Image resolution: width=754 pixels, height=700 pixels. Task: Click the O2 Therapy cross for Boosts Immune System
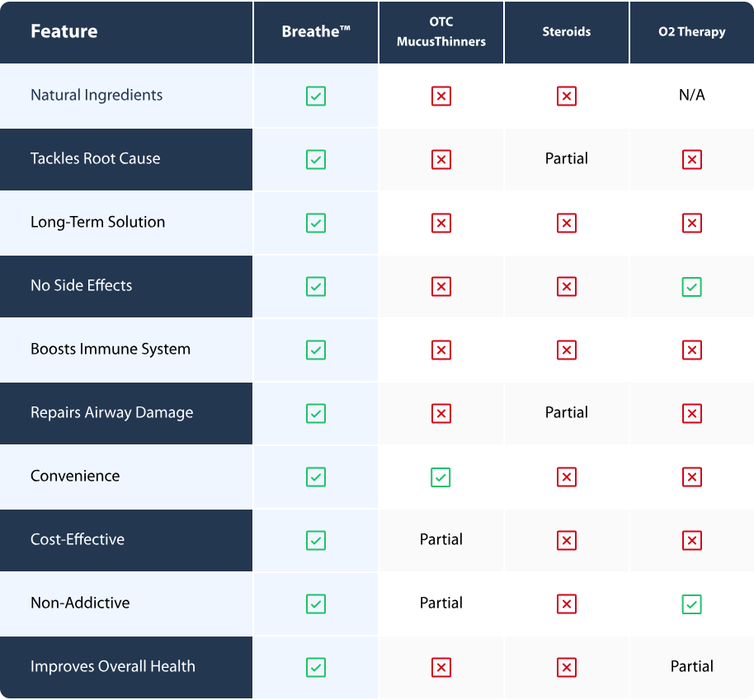pos(692,350)
